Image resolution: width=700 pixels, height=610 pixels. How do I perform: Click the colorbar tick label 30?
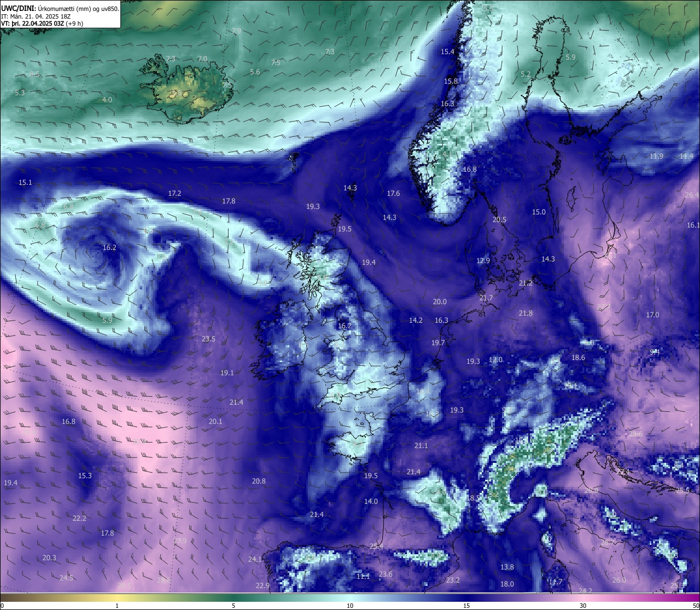coord(583,606)
